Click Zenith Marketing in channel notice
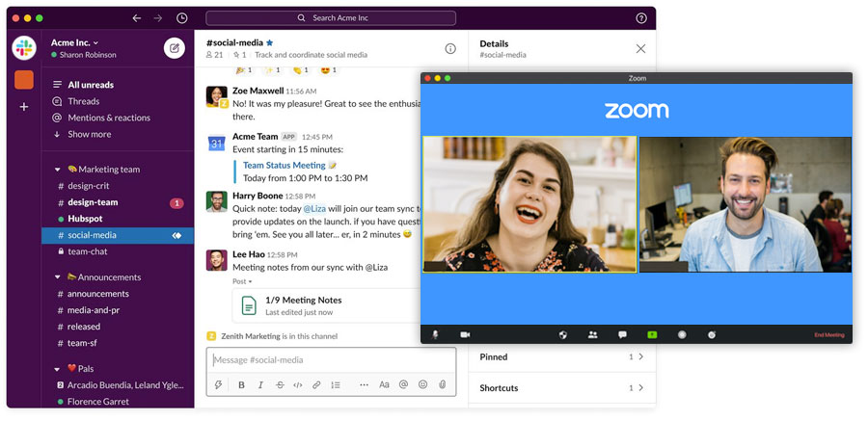The width and height of the screenshot is (868, 421). pos(250,336)
